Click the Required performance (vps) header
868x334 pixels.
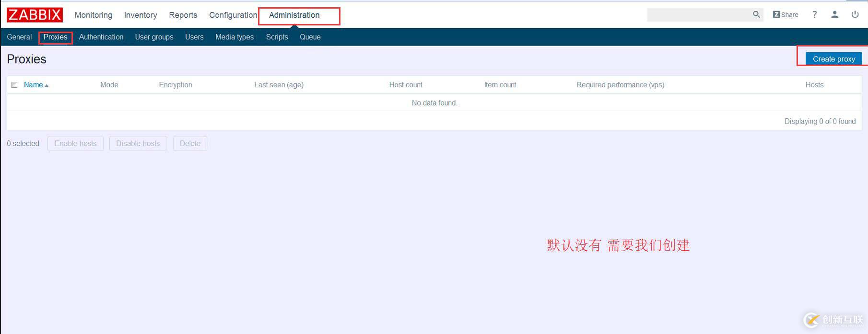tap(621, 85)
